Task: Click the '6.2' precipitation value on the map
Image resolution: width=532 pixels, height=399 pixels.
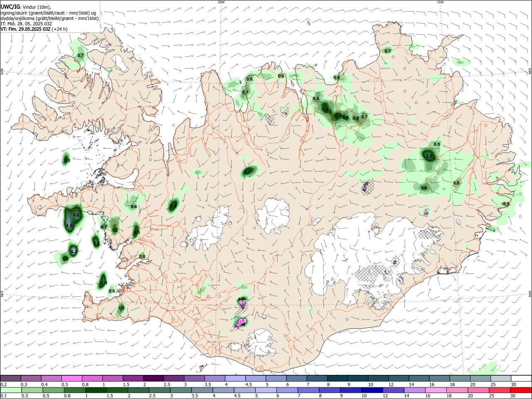Action: coord(74,251)
